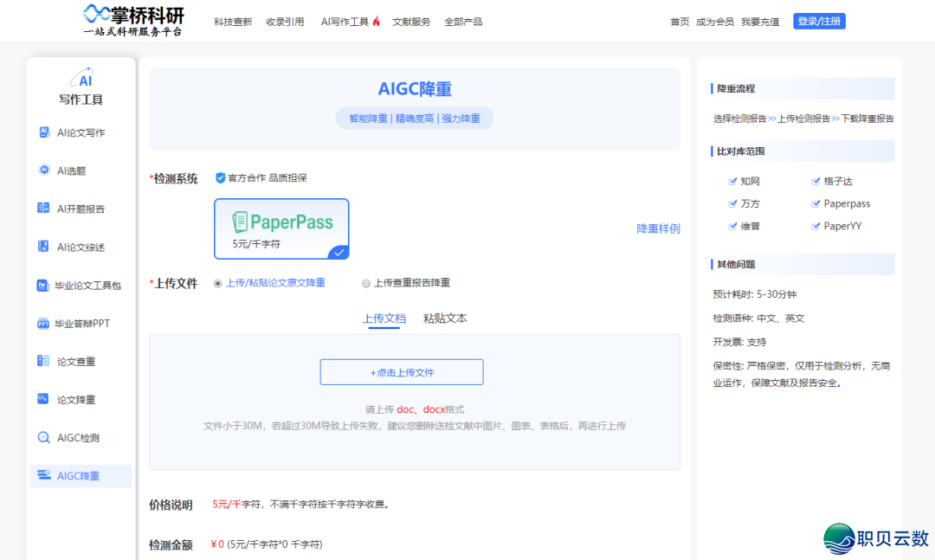Click the AI论文写作 sidebar icon

point(44,132)
